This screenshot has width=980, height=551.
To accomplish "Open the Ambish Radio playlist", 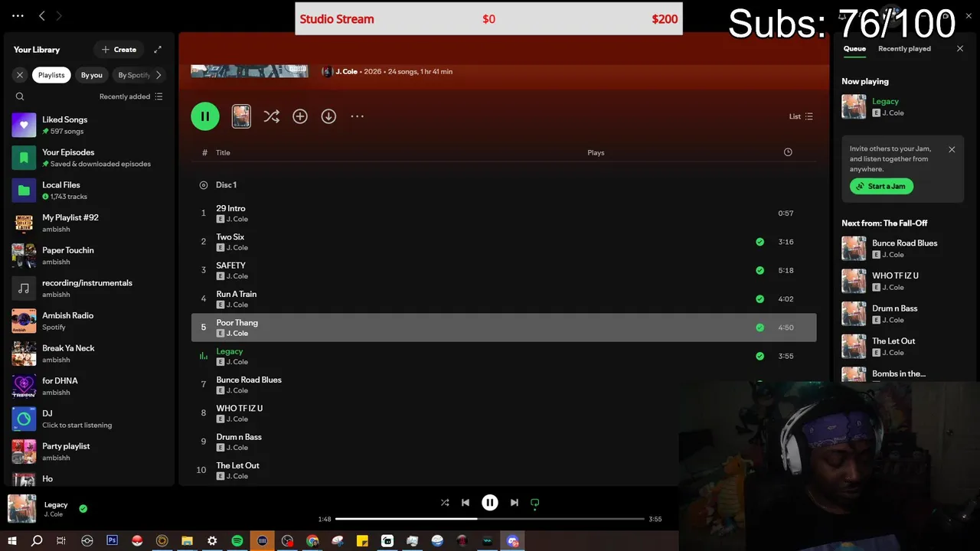I will 90,321.
